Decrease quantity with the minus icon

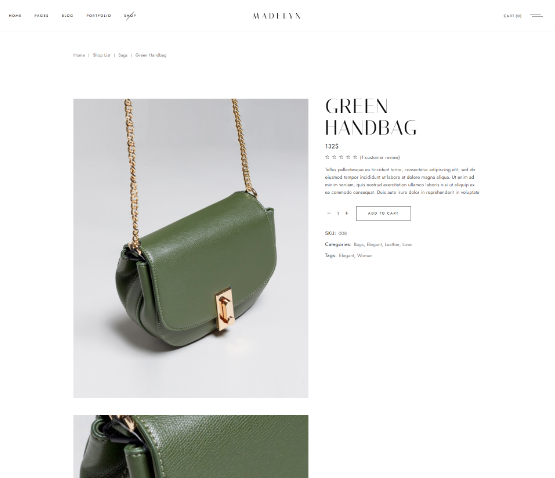[329, 213]
